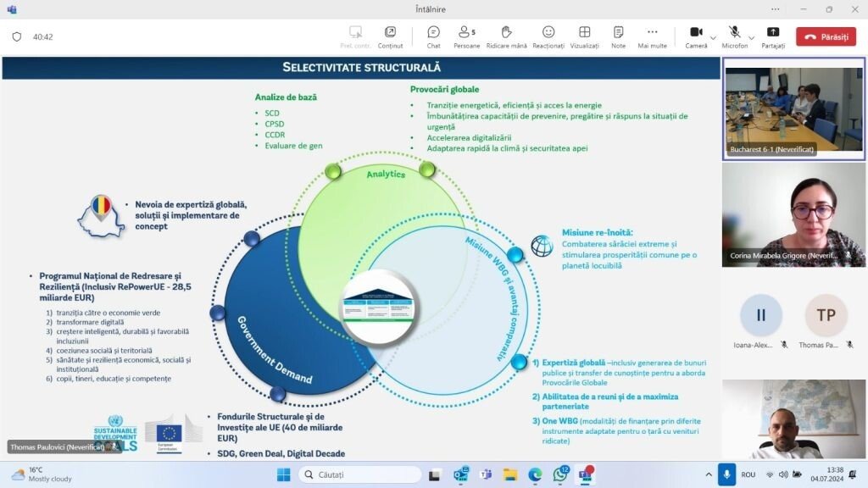Toggle the taskbar microphone indicator
Viewport: 868px width, 488px height.
726,474
